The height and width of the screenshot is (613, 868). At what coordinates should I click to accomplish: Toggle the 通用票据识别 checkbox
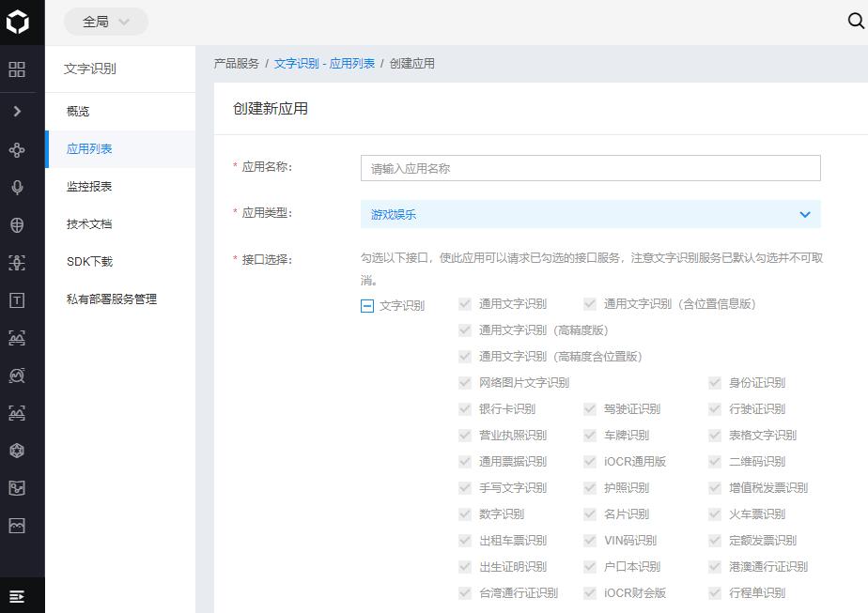465,462
